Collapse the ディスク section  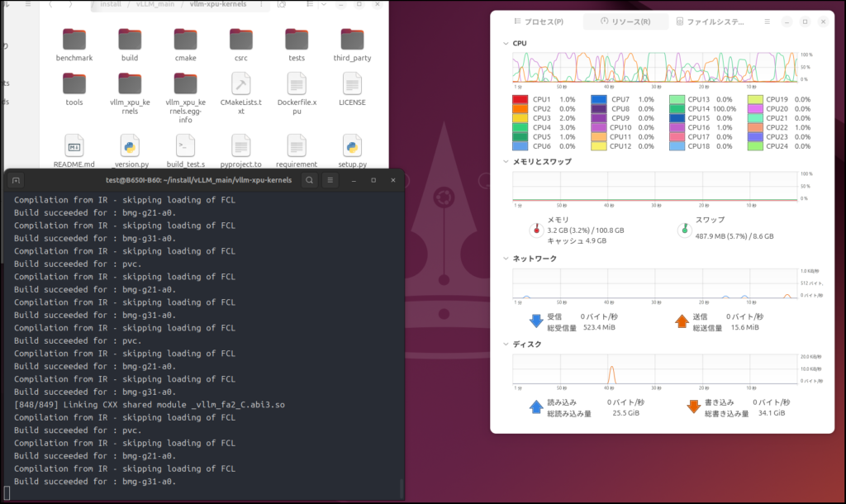coord(506,345)
